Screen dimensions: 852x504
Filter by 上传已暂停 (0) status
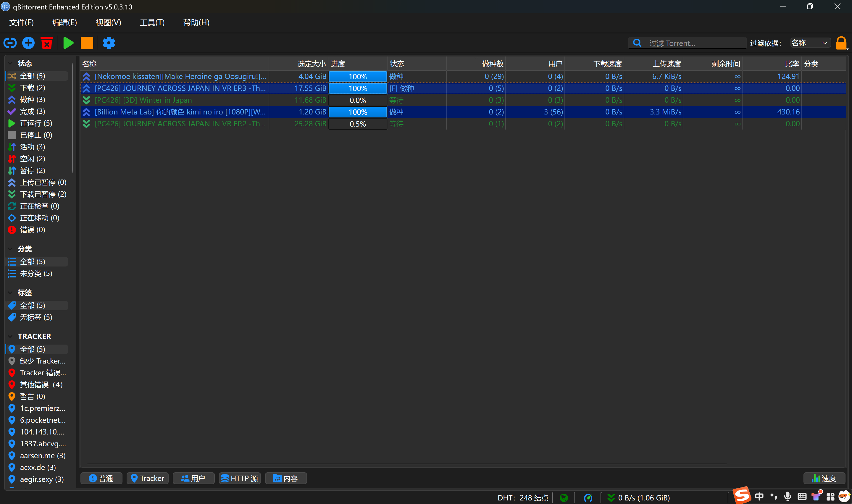tap(37, 182)
